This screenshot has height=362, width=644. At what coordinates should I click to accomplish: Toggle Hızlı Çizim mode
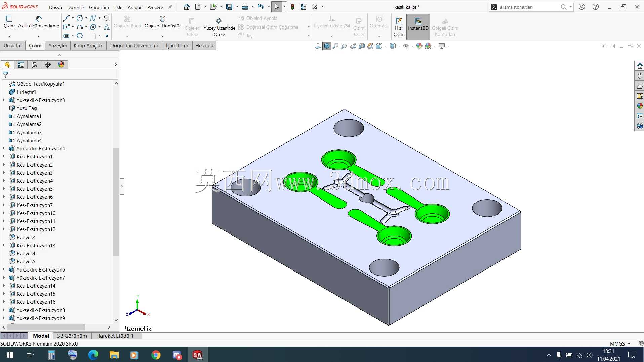click(x=399, y=27)
